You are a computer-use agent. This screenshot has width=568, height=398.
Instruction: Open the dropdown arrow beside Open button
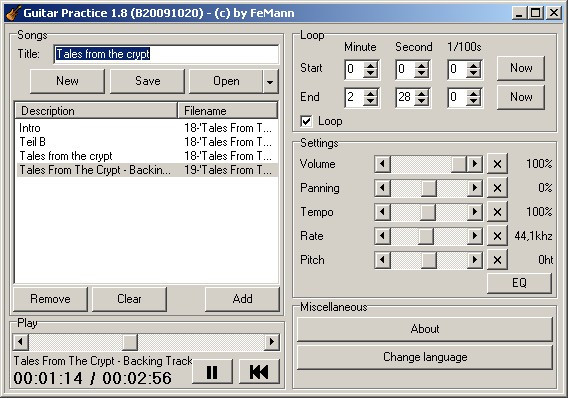coord(270,81)
